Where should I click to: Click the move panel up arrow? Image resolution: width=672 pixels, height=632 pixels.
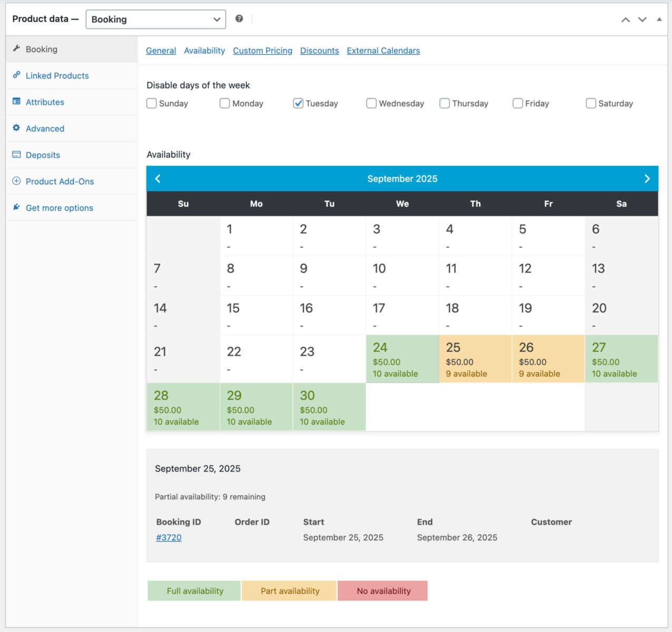[626, 19]
